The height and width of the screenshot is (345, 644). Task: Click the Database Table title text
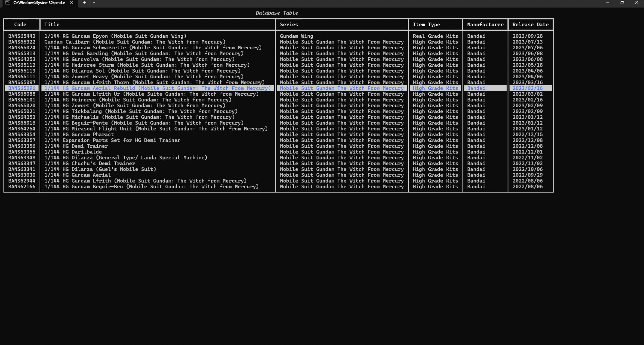point(277,13)
